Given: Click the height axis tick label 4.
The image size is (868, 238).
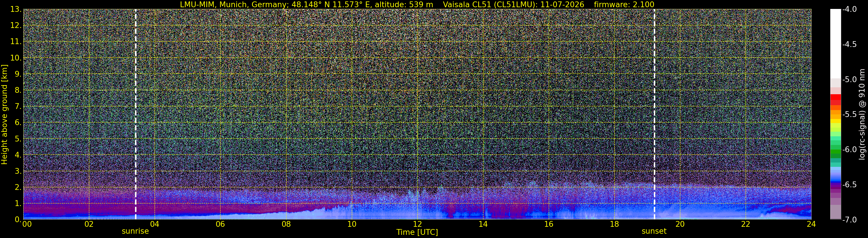Looking at the screenshot, I should (x=18, y=155).
